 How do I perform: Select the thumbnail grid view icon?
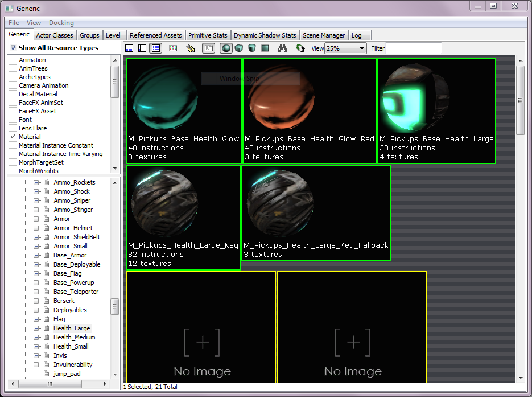(x=155, y=48)
